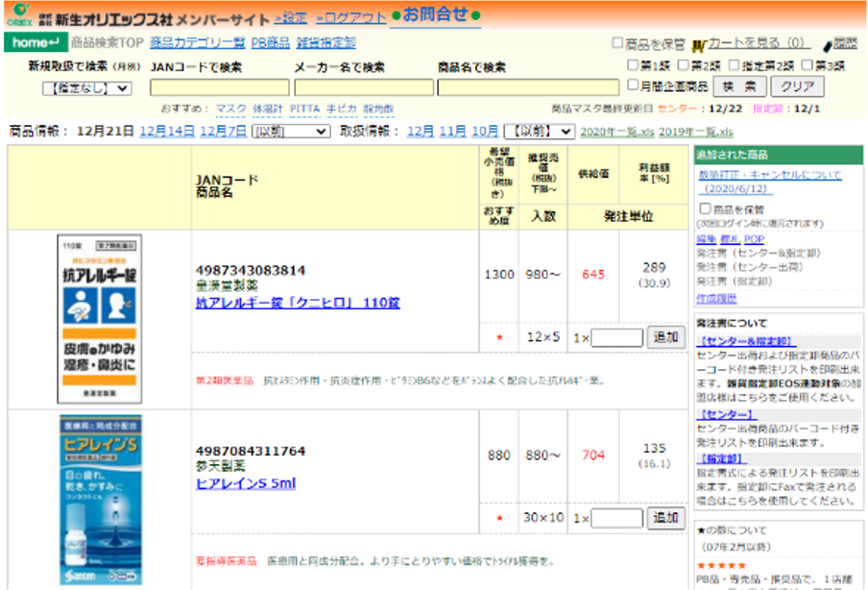This screenshot has height=590, width=868.
Task: Open 作成履歴 link
Action: tap(716, 298)
